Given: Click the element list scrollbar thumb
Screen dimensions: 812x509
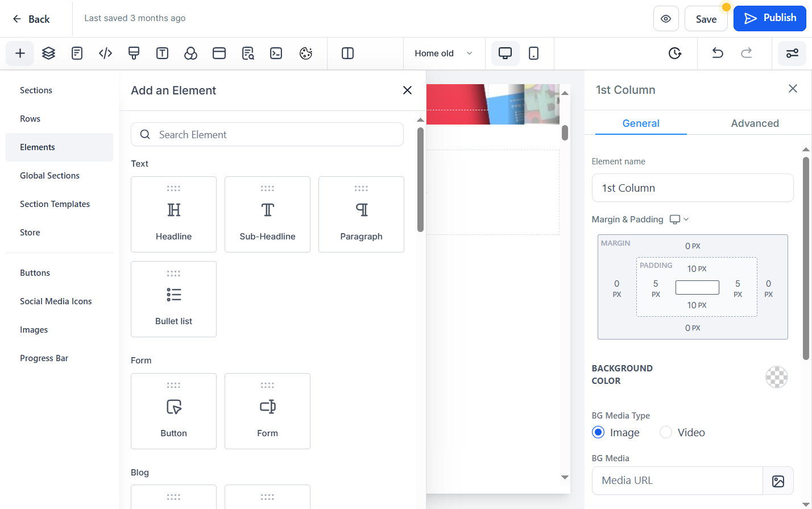Looking at the screenshot, I should [421, 180].
